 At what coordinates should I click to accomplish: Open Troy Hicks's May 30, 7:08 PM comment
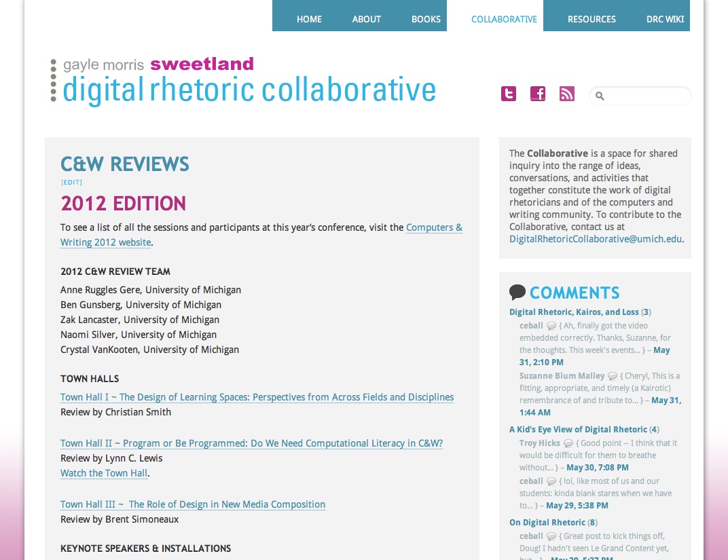tap(598, 467)
